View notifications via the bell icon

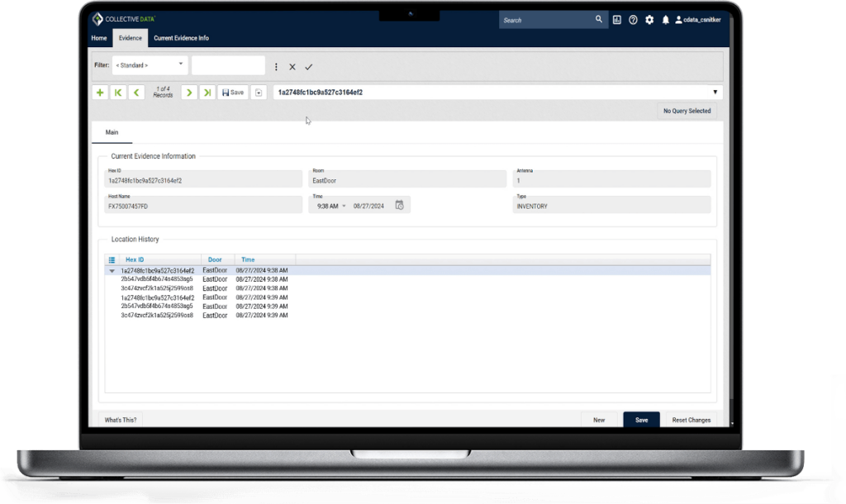click(x=665, y=20)
